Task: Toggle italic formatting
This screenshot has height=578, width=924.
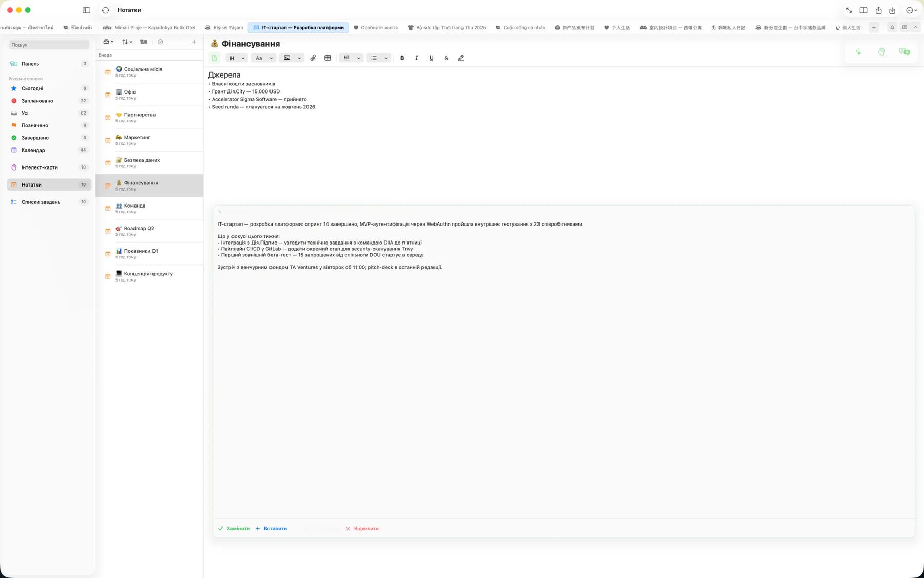Action: coord(417,58)
